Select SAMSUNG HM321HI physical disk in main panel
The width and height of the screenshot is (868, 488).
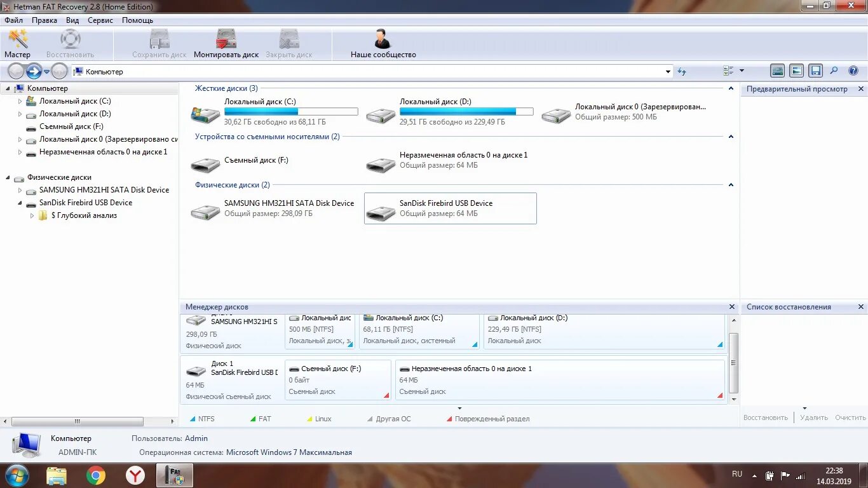click(x=275, y=208)
